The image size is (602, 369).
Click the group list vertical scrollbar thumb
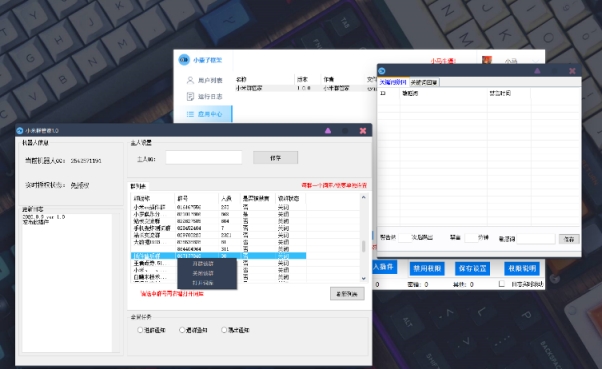(x=364, y=246)
